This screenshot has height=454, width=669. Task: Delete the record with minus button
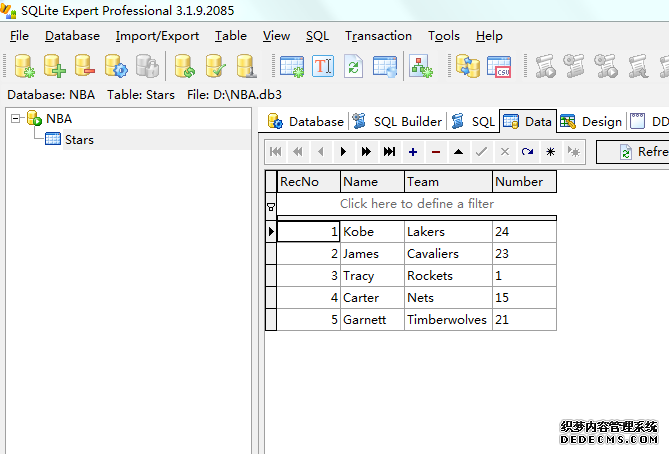(436, 152)
